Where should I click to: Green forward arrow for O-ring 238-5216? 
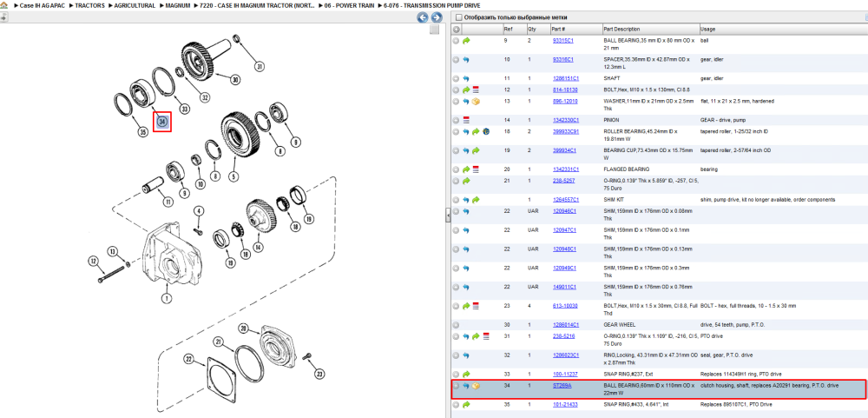click(x=476, y=336)
